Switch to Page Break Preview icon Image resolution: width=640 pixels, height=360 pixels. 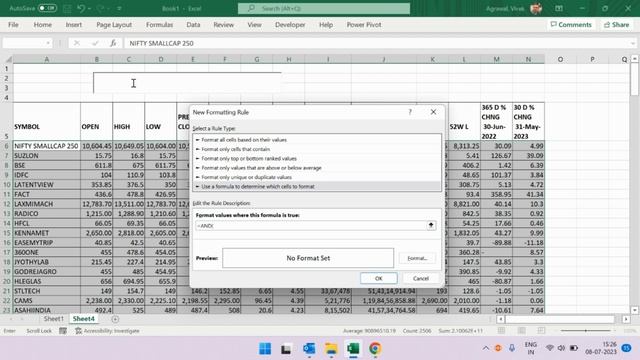click(541, 331)
